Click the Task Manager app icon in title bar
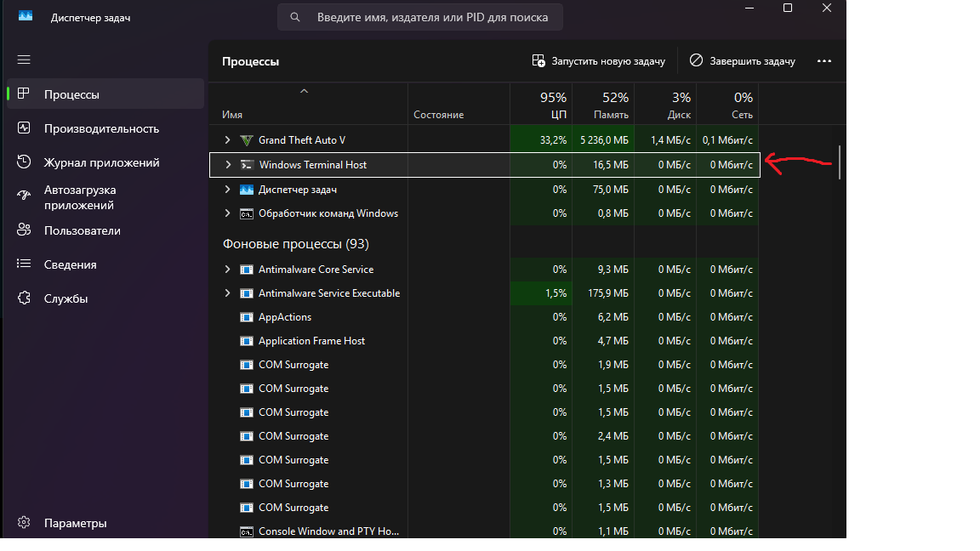This screenshot has width=980, height=551. (26, 16)
